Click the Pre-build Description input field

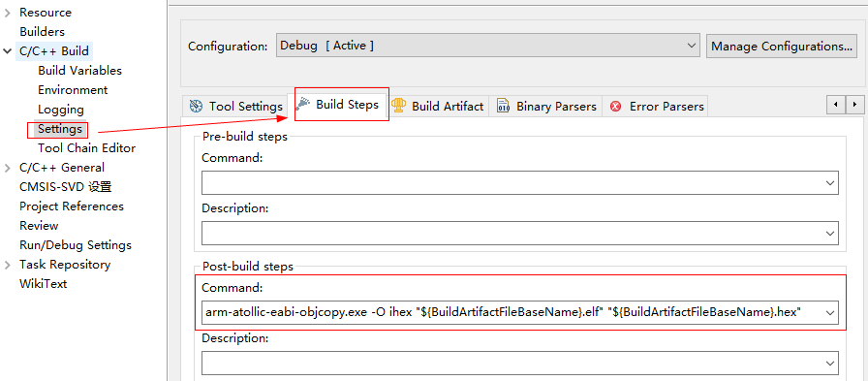pyautogui.click(x=520, y=233)
